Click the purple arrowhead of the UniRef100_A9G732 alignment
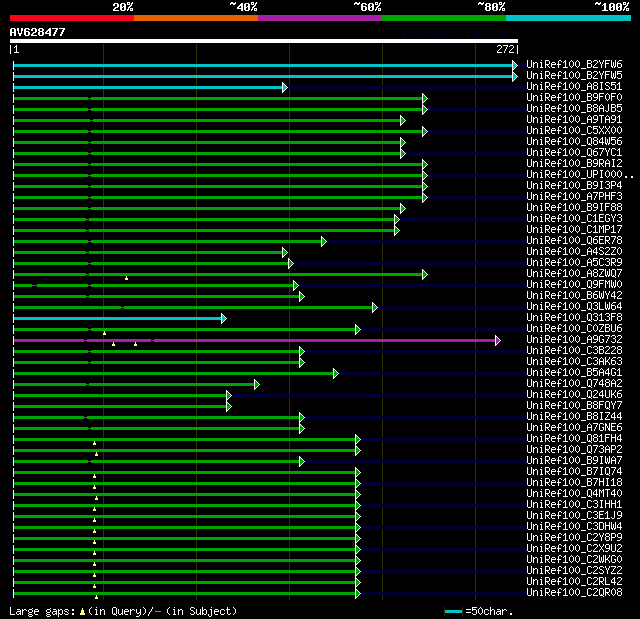 tap(498, 340)
